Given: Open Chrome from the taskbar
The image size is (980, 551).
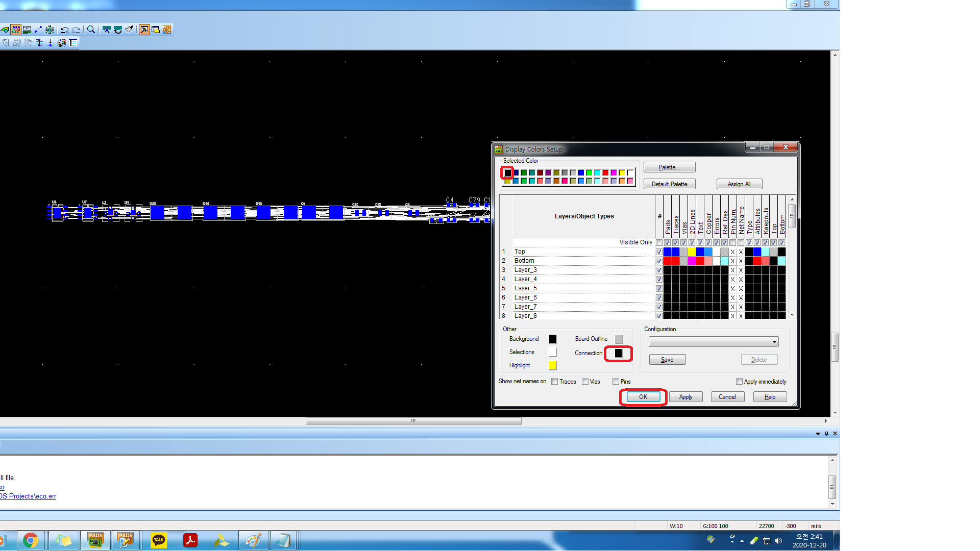Looking at the screenshot, I should point(31,540).
